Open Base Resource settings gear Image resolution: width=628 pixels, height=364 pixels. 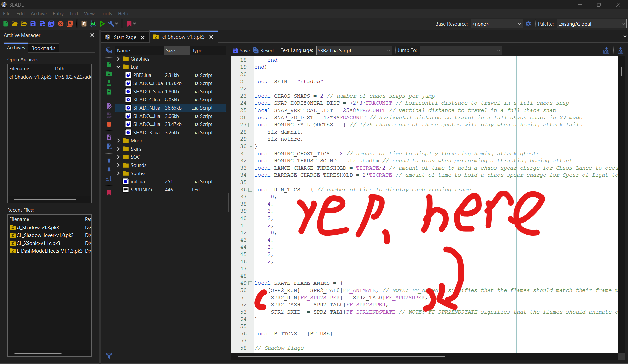[x=528, y=24]
